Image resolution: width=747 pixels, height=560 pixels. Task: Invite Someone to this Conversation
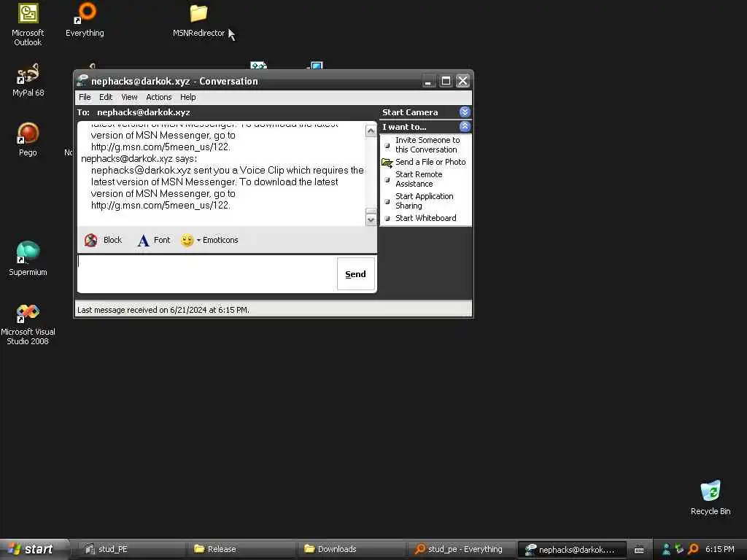(427, 145)
